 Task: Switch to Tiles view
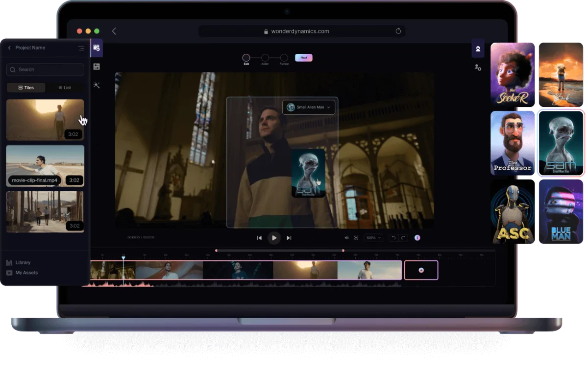point(26,88)
